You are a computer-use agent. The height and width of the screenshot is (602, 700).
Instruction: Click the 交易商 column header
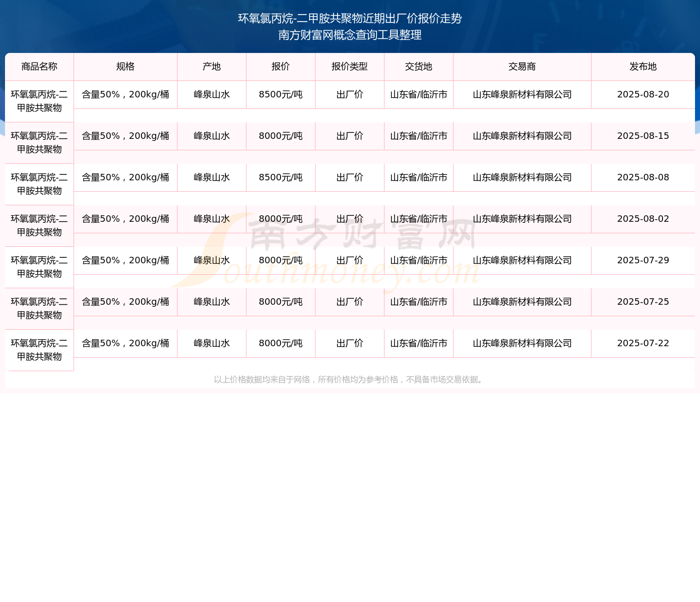point(522,67)
